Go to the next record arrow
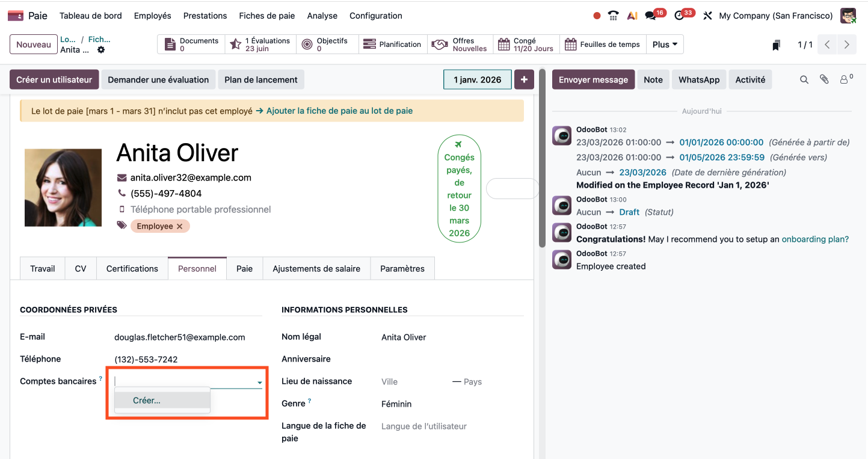The width and height of the screenshot is (868, 459). tap(847, 45)
